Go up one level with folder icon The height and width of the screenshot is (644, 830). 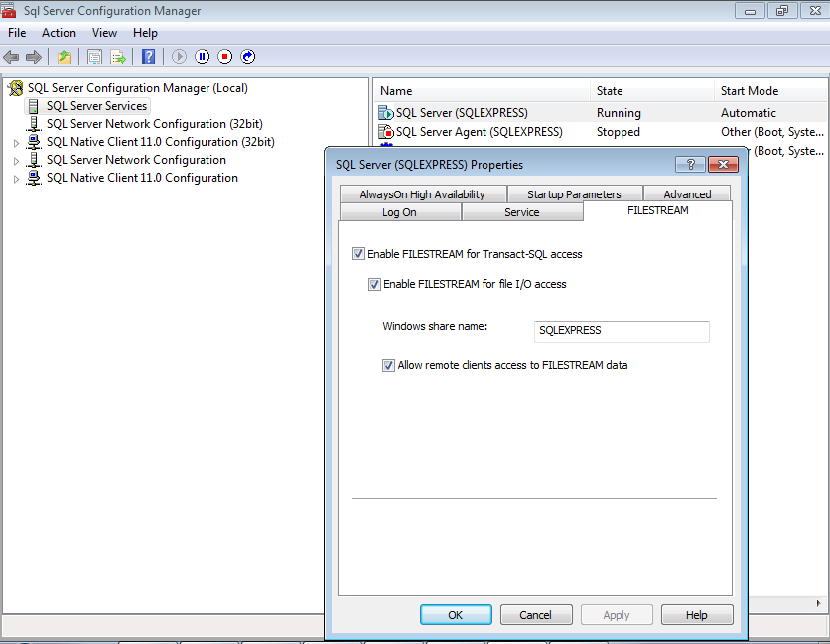pos(65,57)
